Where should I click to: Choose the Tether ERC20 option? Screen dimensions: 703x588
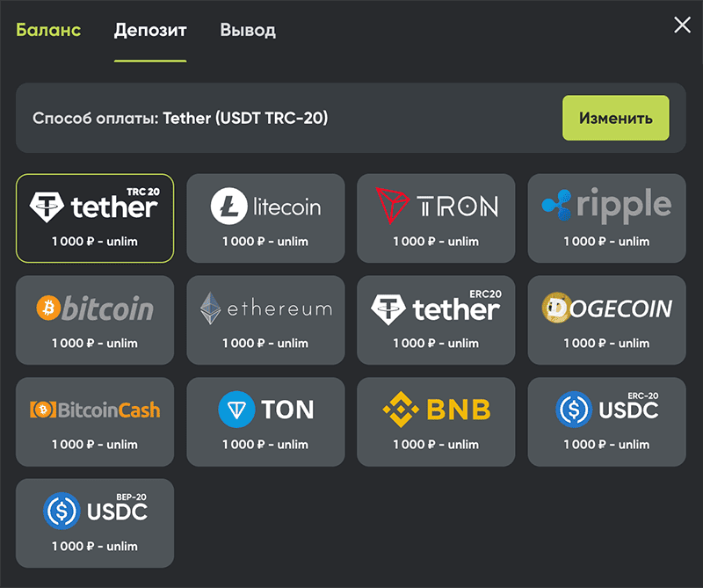pyautogui.click(x=436, y=320)
